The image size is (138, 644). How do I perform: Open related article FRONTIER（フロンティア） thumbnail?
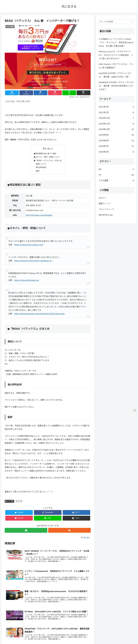click(15, 633)
